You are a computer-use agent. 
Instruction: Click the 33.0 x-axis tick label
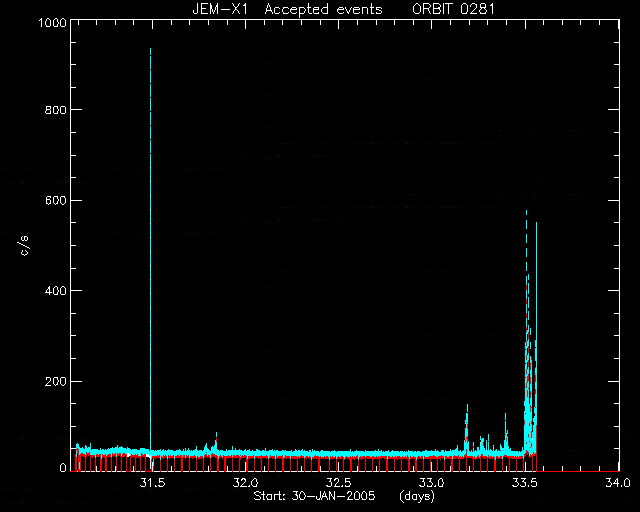tap(433, 483)
